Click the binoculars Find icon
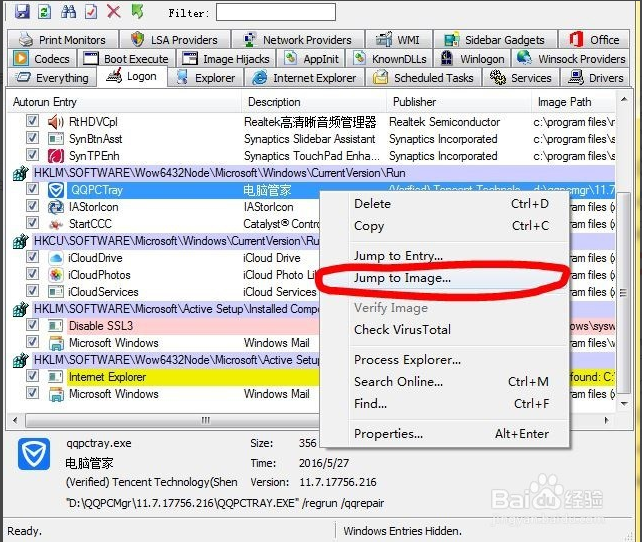The image size is (642, 542). pyautogui.click(x=68, y=11)
